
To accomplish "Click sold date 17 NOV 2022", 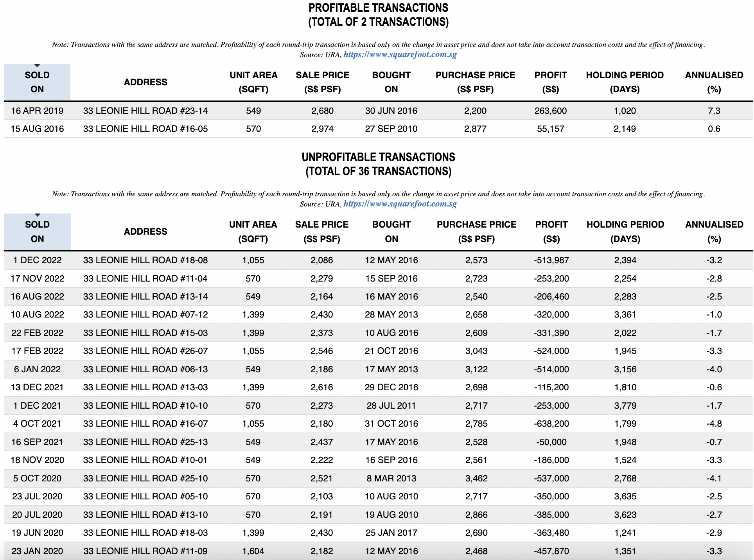I will (x=37, y=278).
